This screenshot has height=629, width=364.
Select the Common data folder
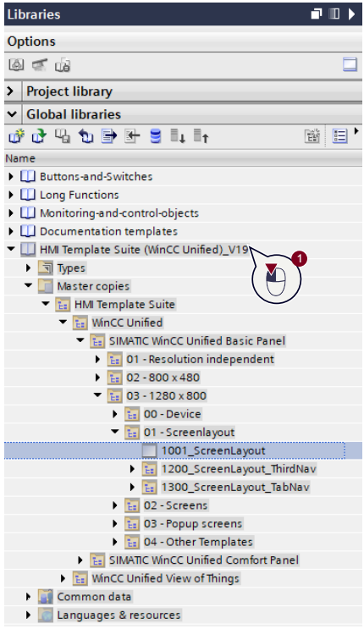(x=94, y=597)
